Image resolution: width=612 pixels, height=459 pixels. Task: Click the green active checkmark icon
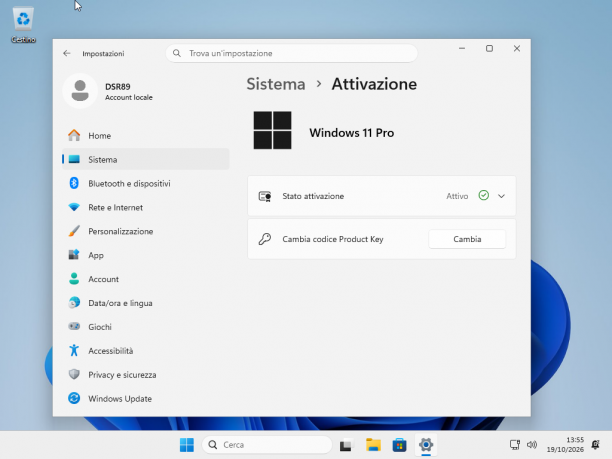484,195
